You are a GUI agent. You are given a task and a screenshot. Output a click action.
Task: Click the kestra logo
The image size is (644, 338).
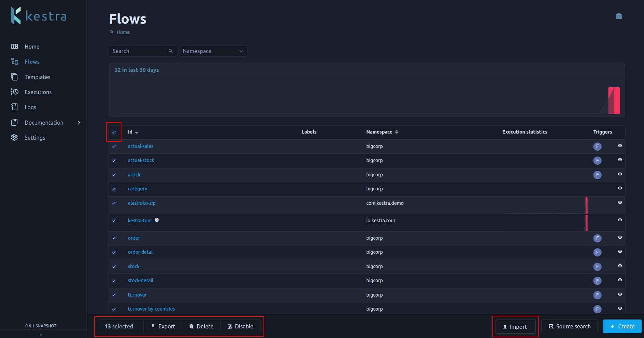[x=39, y=16]
